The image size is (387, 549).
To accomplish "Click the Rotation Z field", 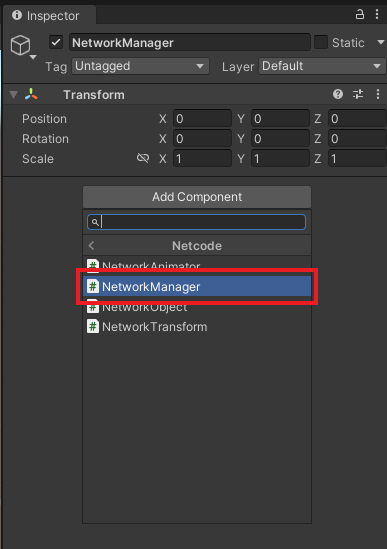I will click(x=357, y=138).
